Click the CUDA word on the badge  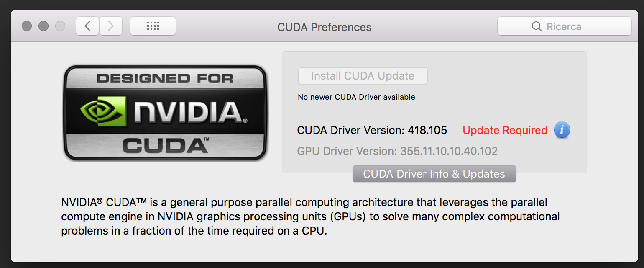[165, 146]
